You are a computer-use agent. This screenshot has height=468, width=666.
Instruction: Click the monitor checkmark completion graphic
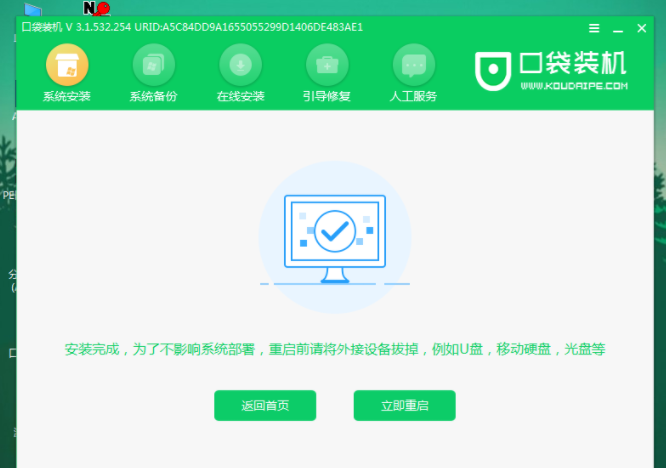coord(335,238)
